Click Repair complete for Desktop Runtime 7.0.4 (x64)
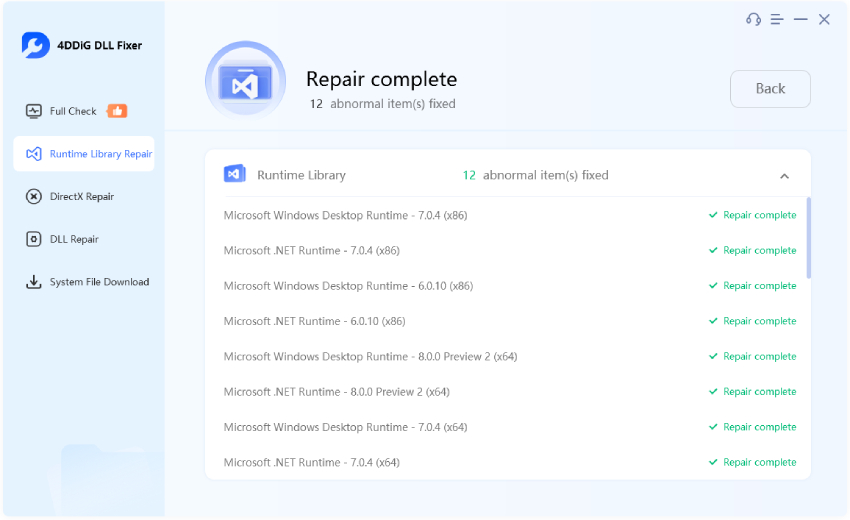The image size is (850, 520). click(752, 427)
